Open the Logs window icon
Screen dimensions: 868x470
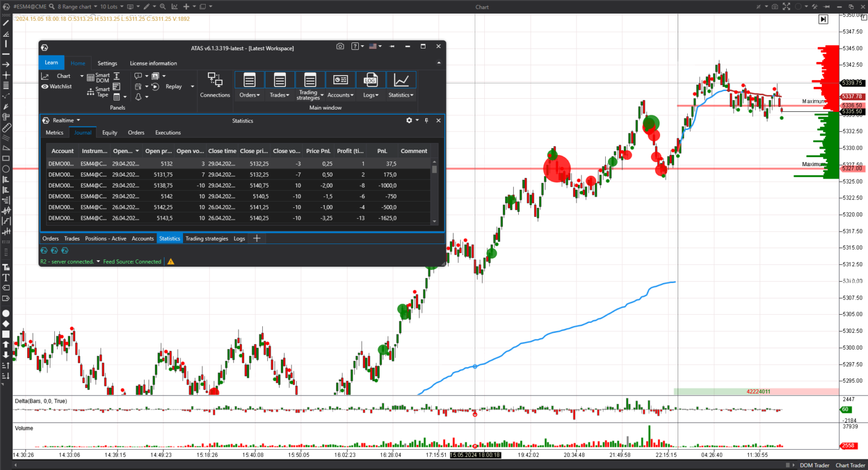[x=371, y=80]
